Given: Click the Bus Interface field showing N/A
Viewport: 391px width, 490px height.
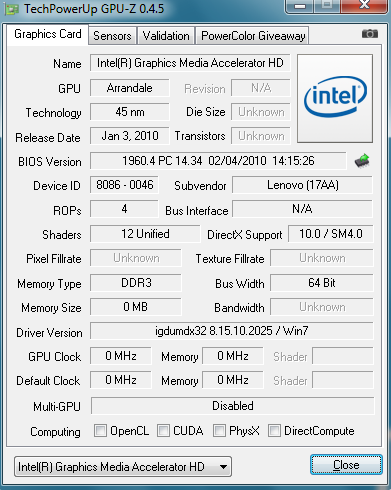Looking at the screenshot, I should [302, 209].
